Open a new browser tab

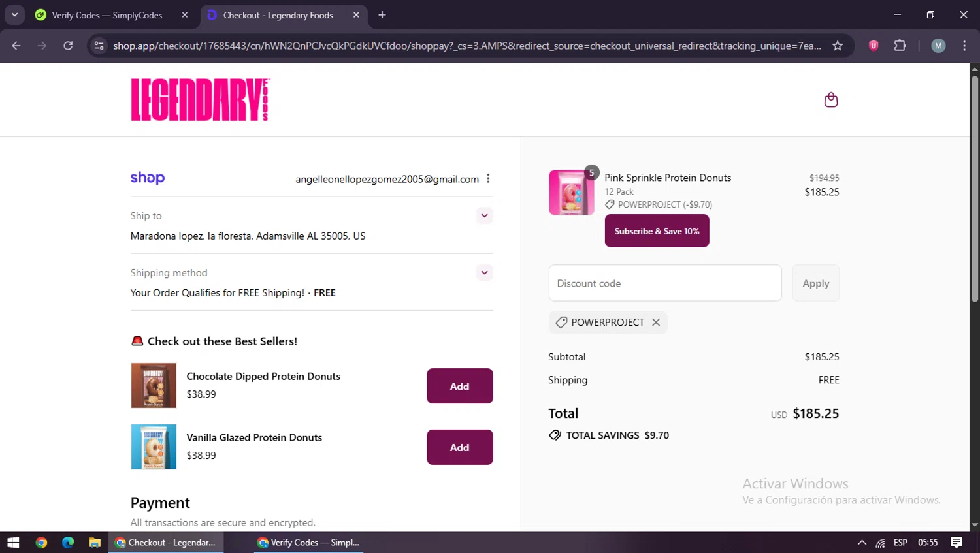(382, 15)
